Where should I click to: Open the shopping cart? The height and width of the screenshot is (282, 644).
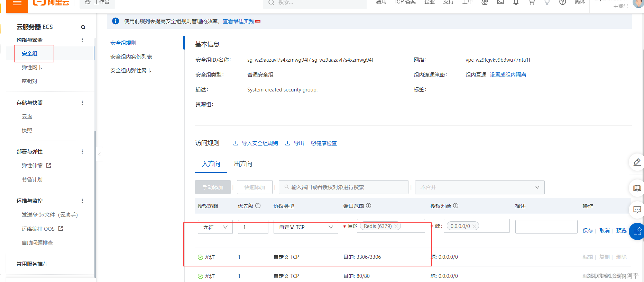532,2
